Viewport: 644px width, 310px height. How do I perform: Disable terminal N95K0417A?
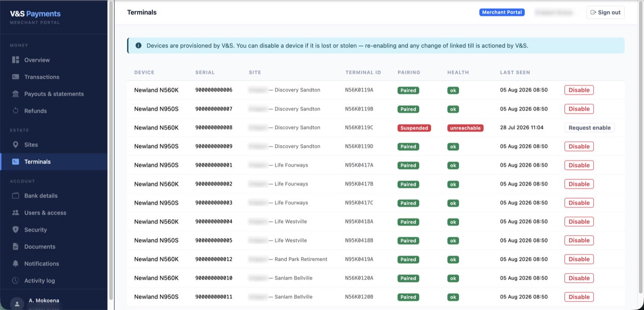(579, 165)
